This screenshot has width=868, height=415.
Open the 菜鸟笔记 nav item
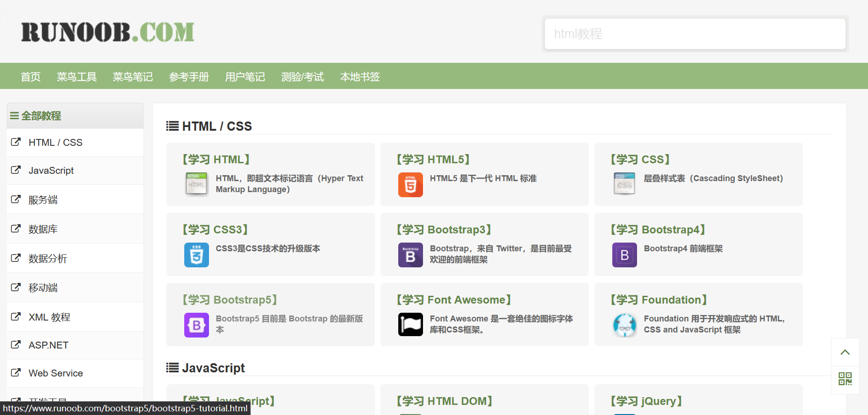[x=133, y=77]
